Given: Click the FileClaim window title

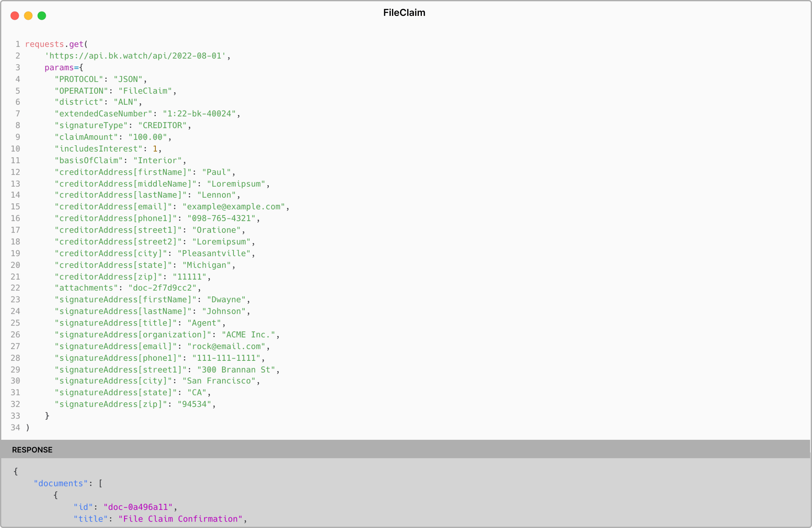Looking at the screenshot, I should click(404, 13).
